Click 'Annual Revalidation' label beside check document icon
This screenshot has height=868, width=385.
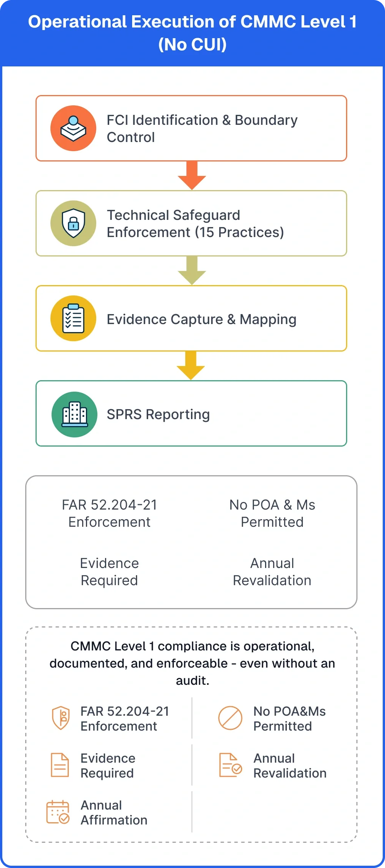tap(290, 766)
